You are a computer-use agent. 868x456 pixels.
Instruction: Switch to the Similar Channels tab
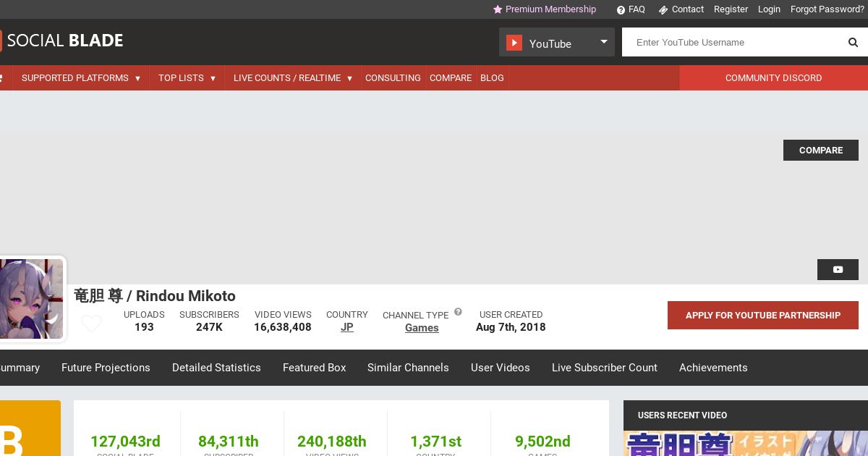coord(408,368)
